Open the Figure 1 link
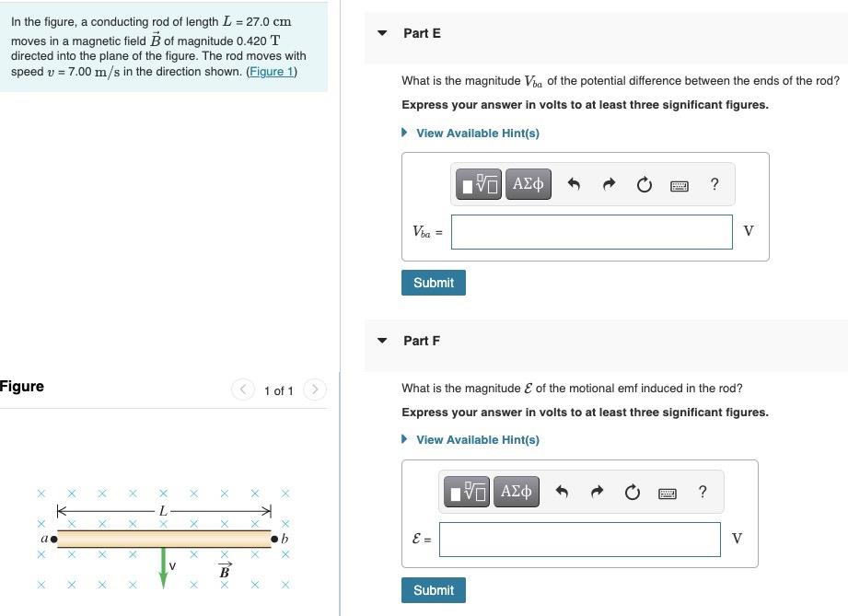Viewport: 848px width, 616px height. 272,72
